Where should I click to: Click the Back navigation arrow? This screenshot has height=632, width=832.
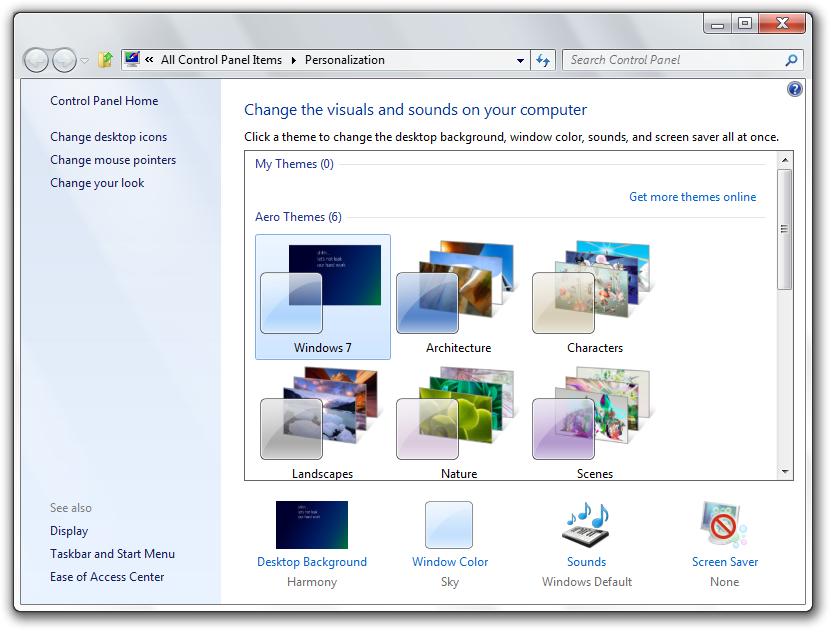pos(36,60)
